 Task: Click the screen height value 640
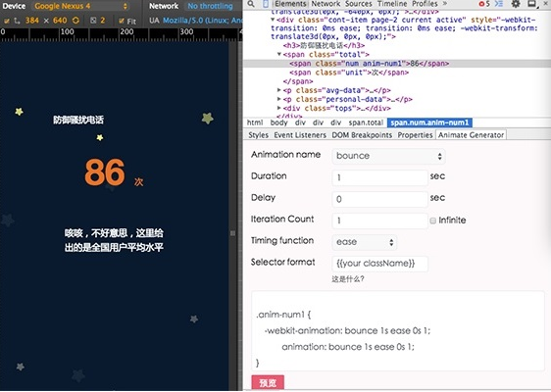tap(60, 21)
